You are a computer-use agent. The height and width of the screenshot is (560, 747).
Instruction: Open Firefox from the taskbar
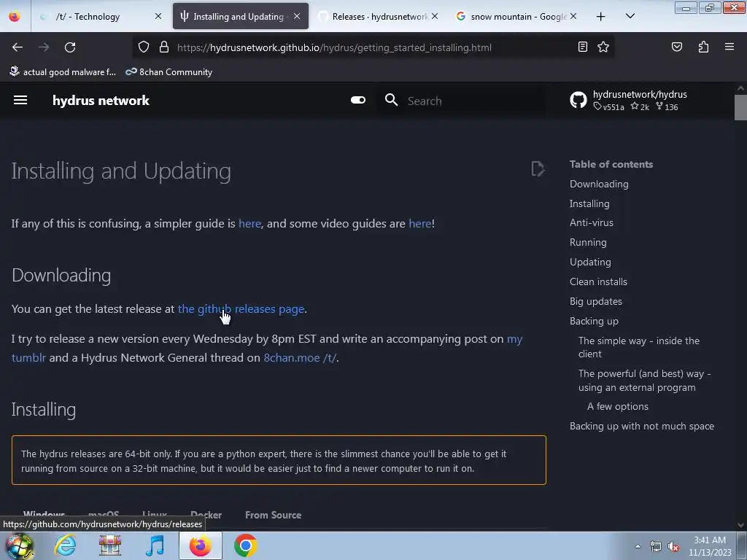point(201,545)
